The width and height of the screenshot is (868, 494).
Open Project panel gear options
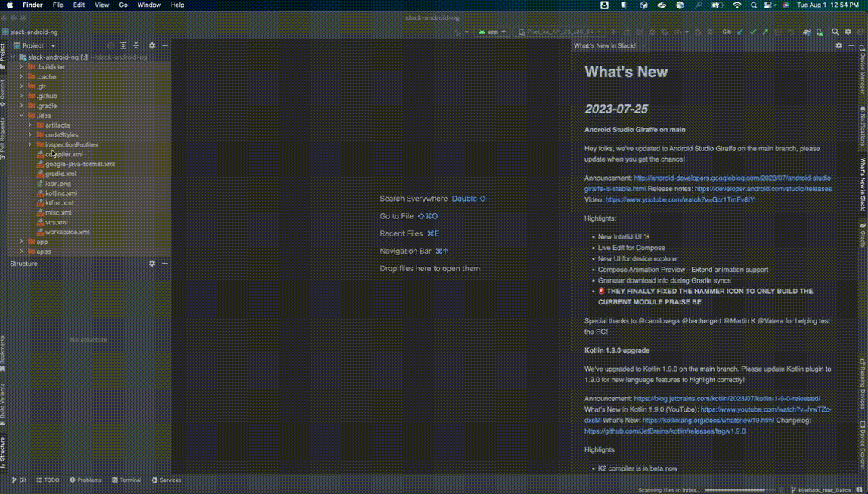tap(152, 46)
